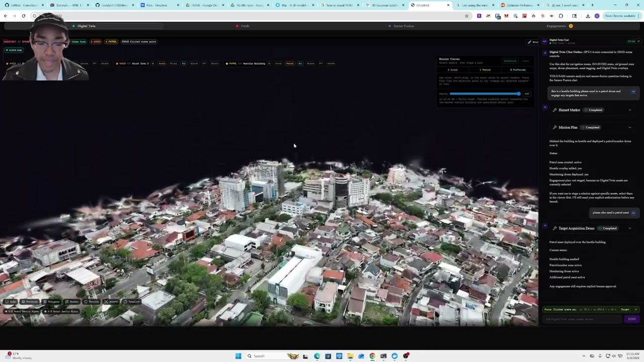Select the second K-9 Robot Sentry asset
This screenshot has width=644, height=362.
pos(61,312)
